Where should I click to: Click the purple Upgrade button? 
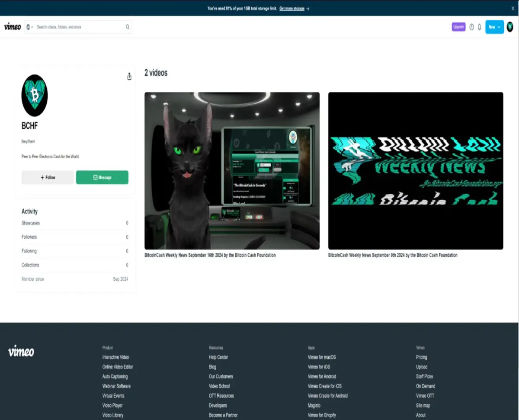(x=458, y=27)
